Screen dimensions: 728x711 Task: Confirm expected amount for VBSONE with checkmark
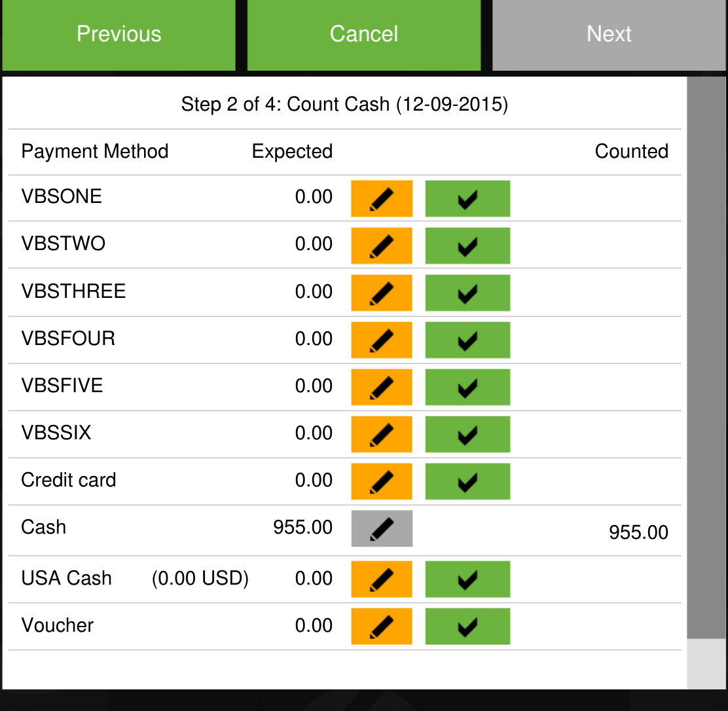point(467,198)
